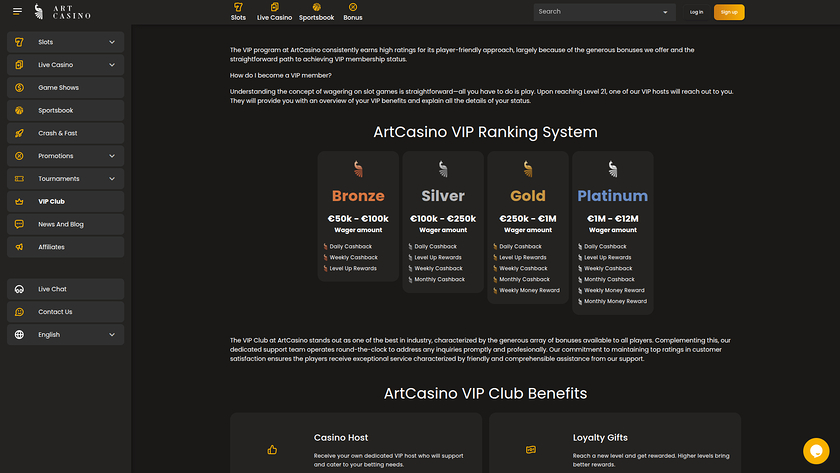840x473 pixels.
Task: Click the Sign up button
Action: pyautogui.click(x=729, y=12)
